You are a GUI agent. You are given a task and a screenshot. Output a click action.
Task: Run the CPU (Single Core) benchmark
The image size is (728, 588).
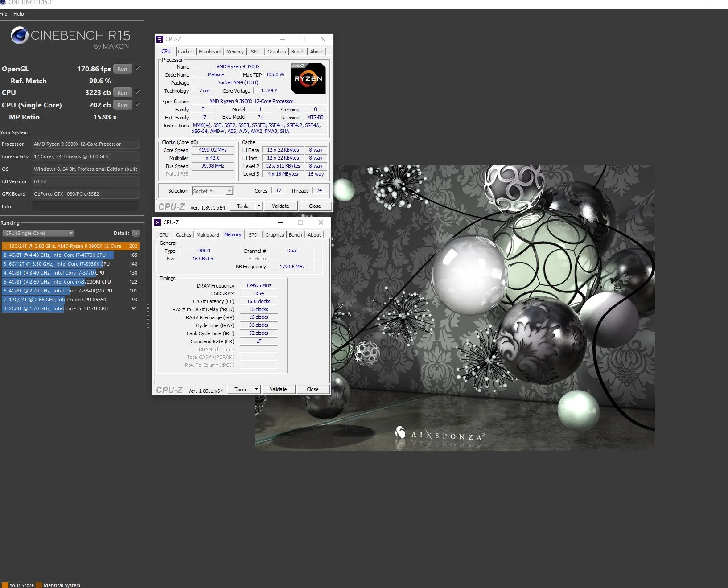point(123,105)
